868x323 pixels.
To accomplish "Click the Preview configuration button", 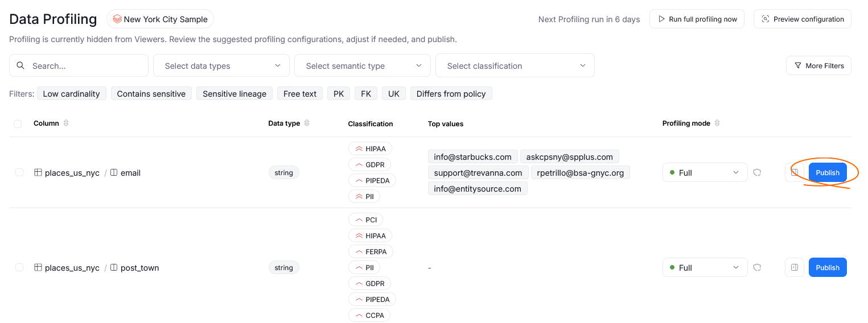I will tap(803, 19).
